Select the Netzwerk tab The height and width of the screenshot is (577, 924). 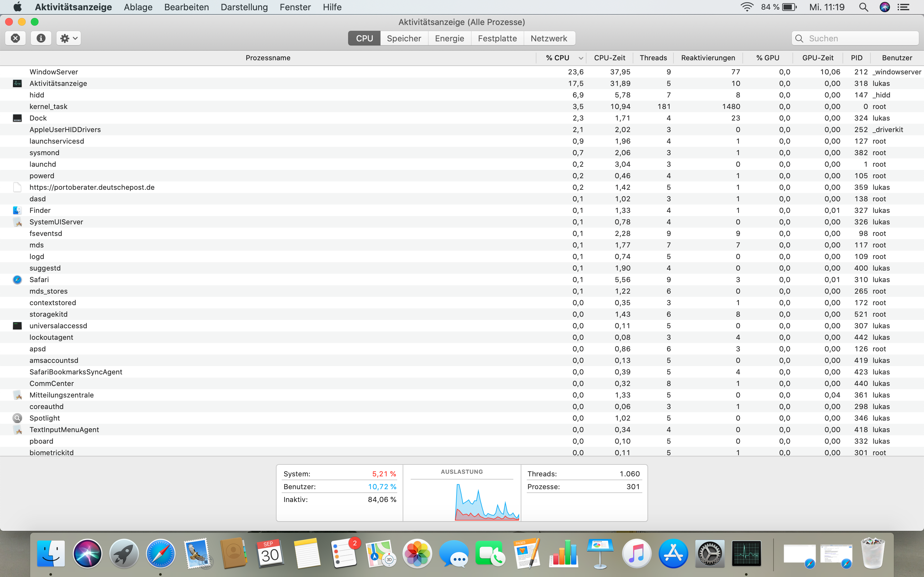(548, 38)
